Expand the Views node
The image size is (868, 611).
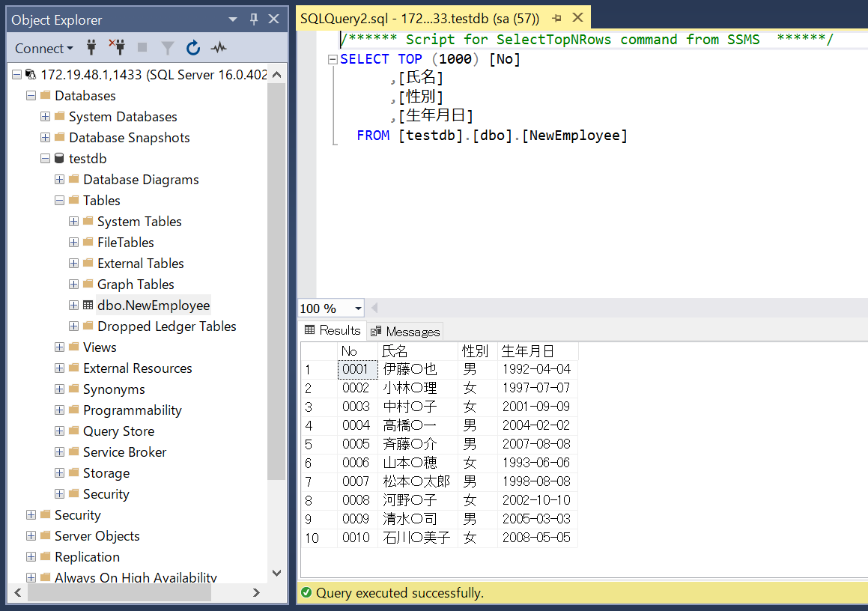click(x=58, y=347)
